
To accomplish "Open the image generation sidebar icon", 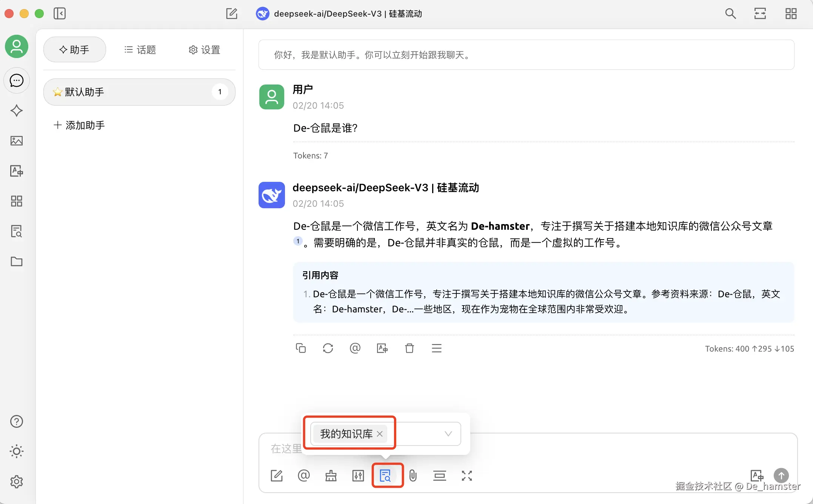I will click(16, 141).
